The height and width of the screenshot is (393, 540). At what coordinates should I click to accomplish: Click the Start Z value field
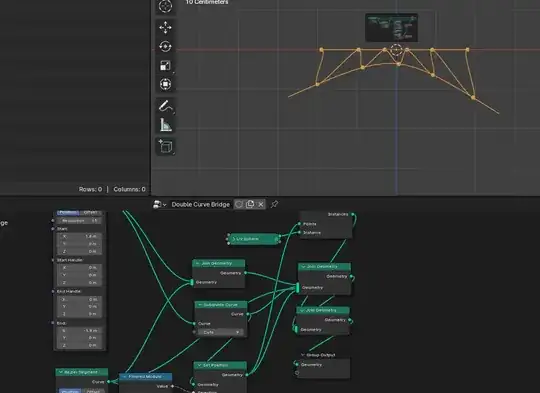tap(79, 251)
